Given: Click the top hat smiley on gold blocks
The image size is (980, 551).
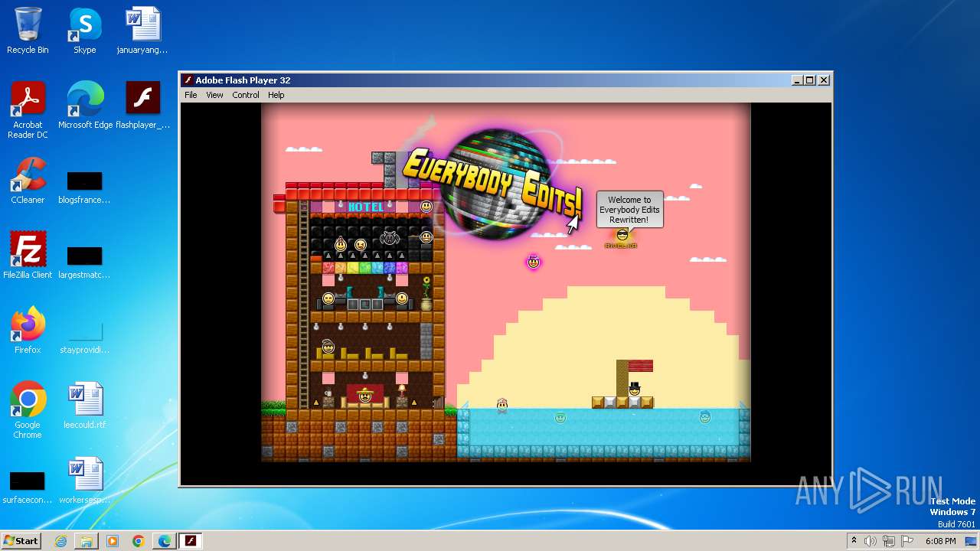Looking at the screenshot, I should [x=635, y=389].
